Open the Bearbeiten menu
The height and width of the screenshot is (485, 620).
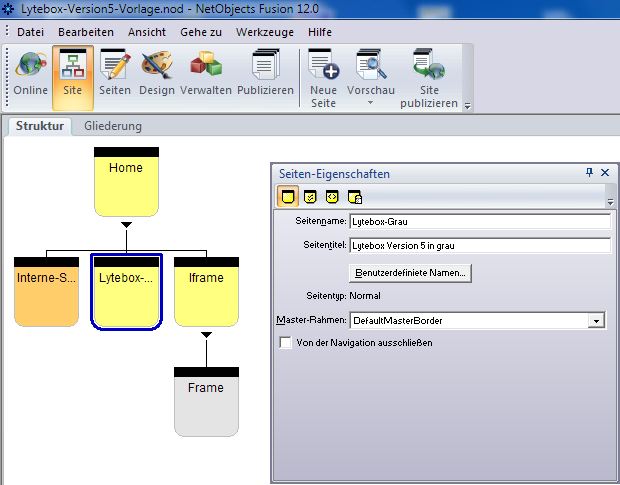tap(85, 32)
